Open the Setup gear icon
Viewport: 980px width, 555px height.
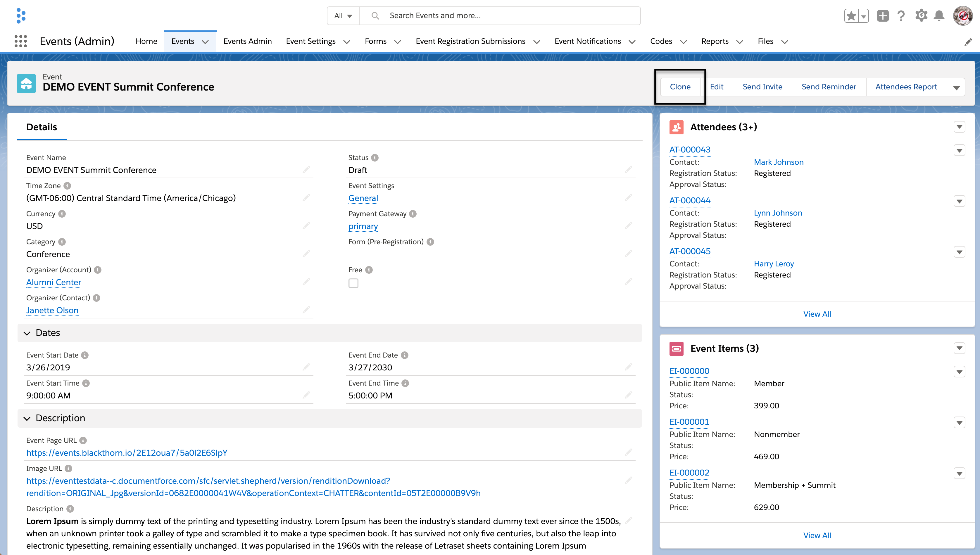(921, 16)
